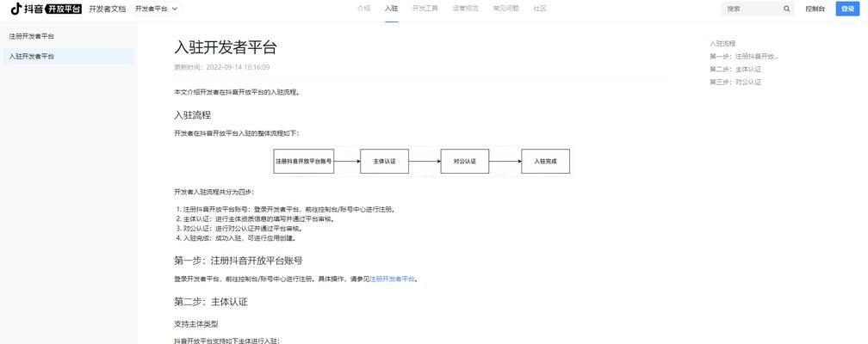Screen dimensions: 868x344
Task: Open the 控制台 console link
Action: 815,9
